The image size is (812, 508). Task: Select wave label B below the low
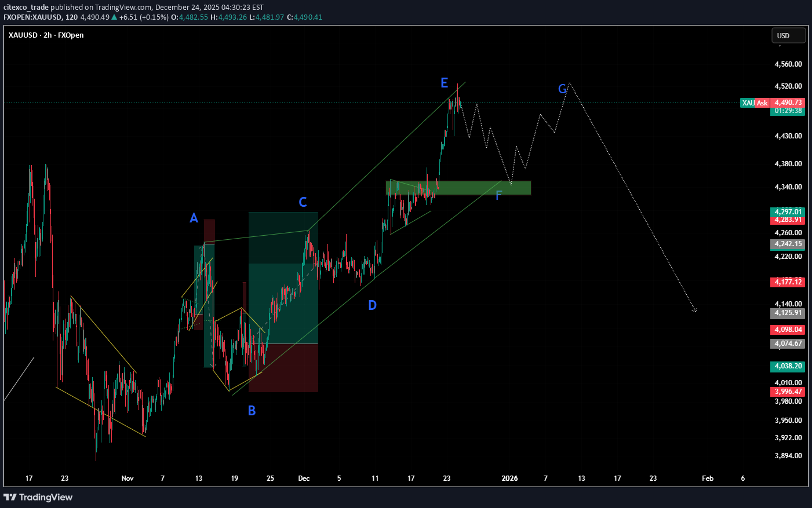click(x=252, y=411)
